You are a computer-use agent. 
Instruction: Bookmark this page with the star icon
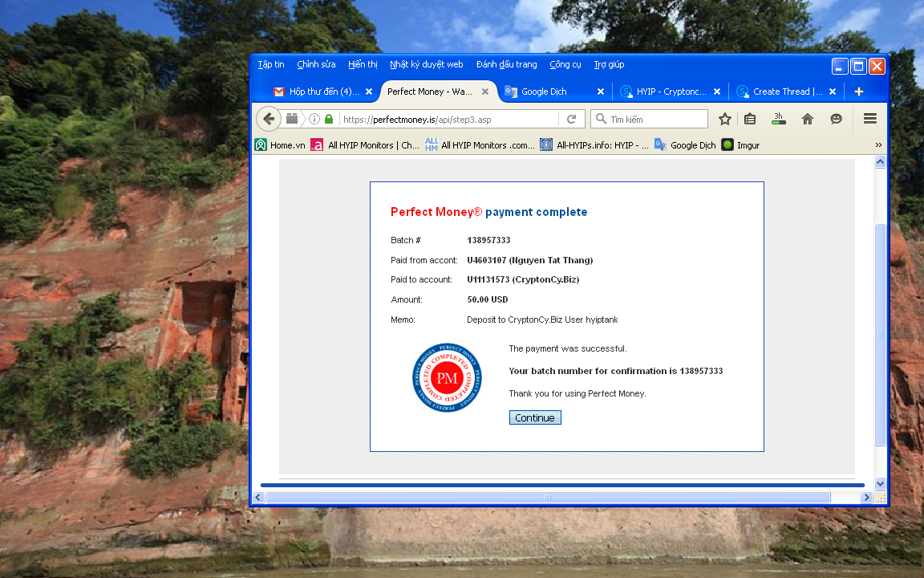click(x=725, y=119)
